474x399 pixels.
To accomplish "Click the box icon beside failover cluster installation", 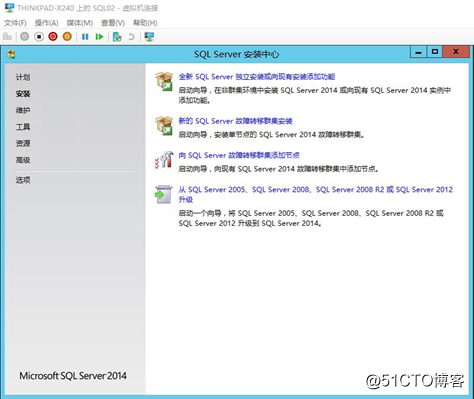I will 164,126.
